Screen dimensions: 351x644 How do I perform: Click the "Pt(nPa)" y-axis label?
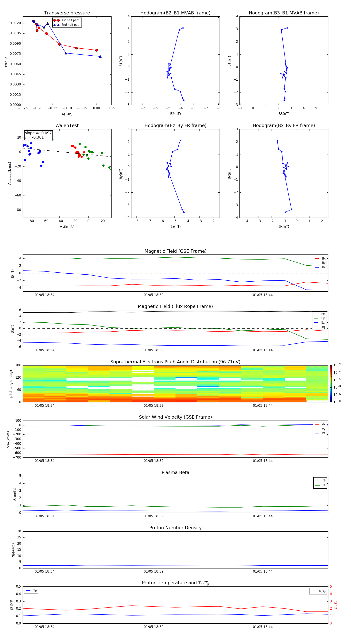6,61
